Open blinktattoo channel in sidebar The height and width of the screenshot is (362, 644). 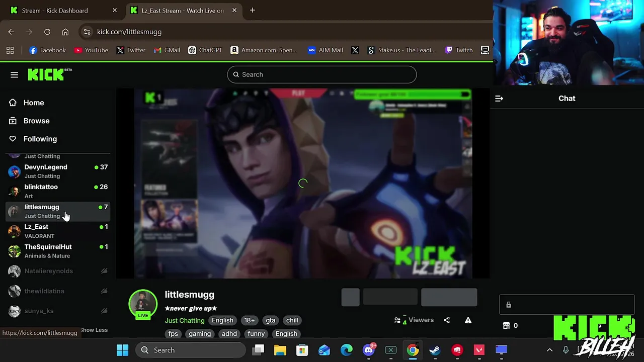[x=58, y=191]
